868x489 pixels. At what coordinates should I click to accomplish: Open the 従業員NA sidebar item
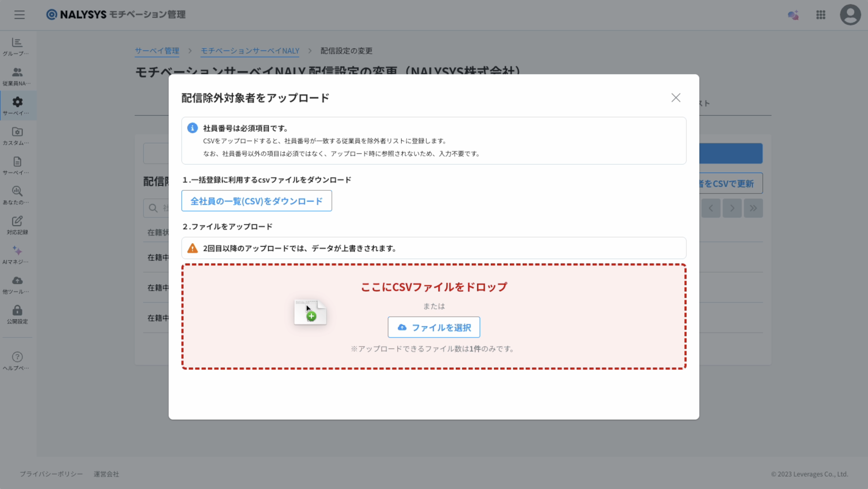[17, 77]
